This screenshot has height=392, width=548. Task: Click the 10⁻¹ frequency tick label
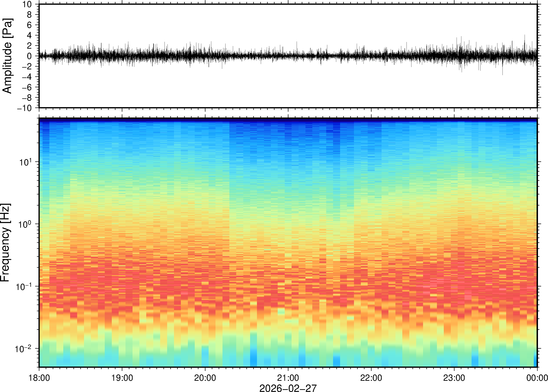(x=24, y=286)
